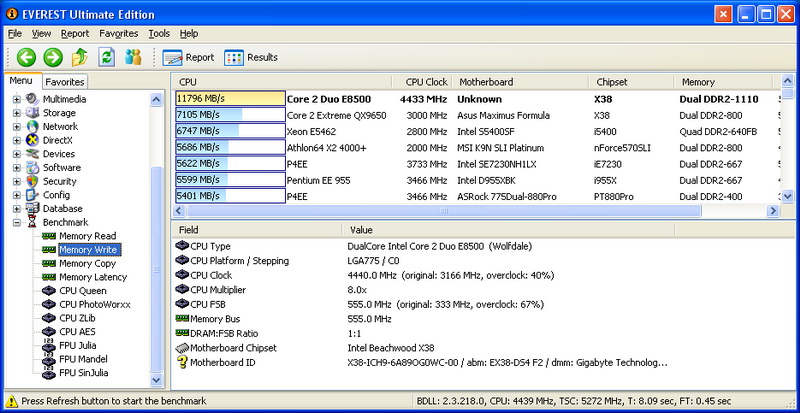The height and width of the screenshot is (413, 800).
Task: Open the CPU Queen benchmark
Action: coord(83,291)
